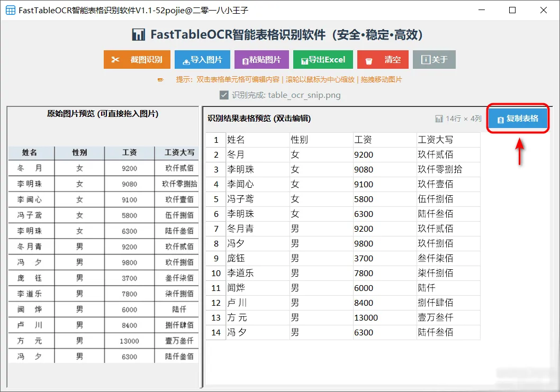
Task: Select result cell 伍仟捌佰 in row 5
Action: pos(448,199)
